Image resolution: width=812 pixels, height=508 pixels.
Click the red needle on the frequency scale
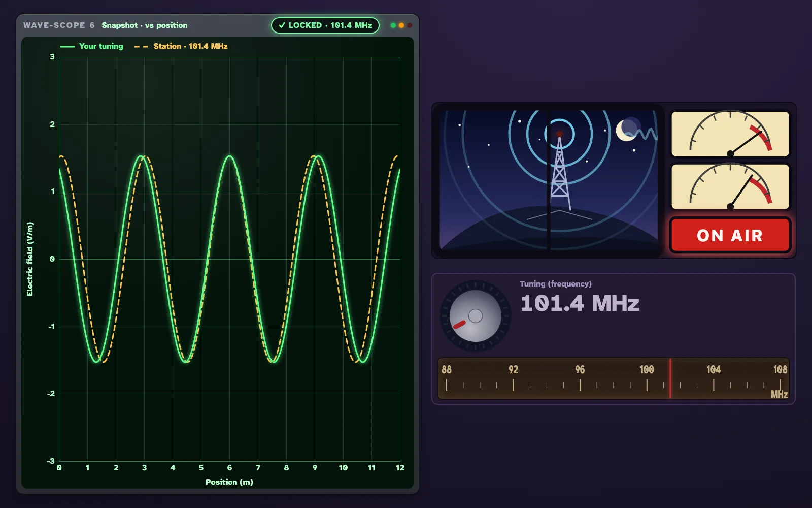click(670, 378)
